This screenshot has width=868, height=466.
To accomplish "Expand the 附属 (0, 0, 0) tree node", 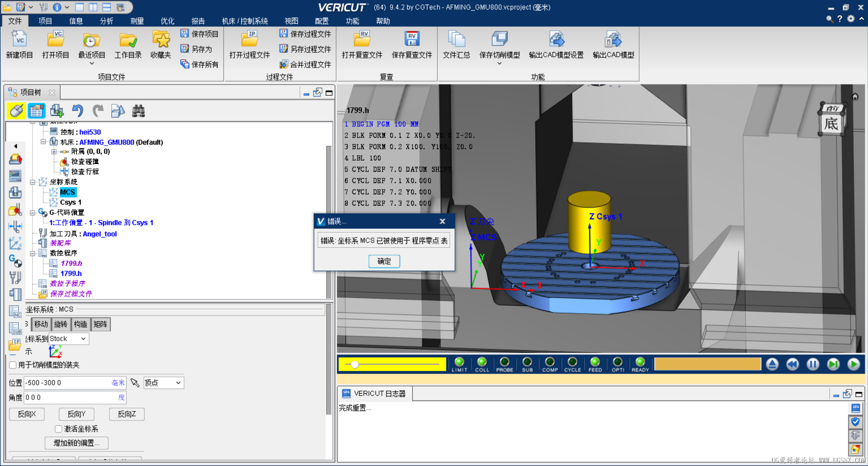I will (54, 152).
